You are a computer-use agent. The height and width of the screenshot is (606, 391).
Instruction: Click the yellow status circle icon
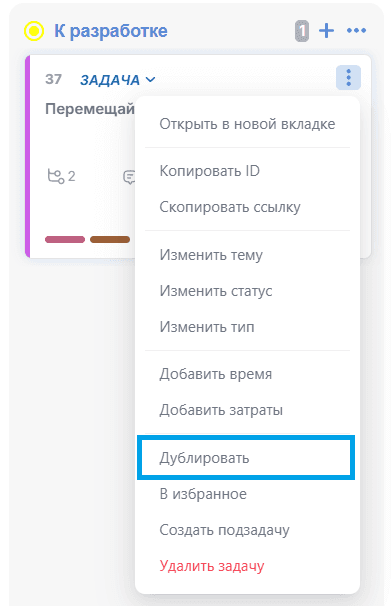(34, 31)
